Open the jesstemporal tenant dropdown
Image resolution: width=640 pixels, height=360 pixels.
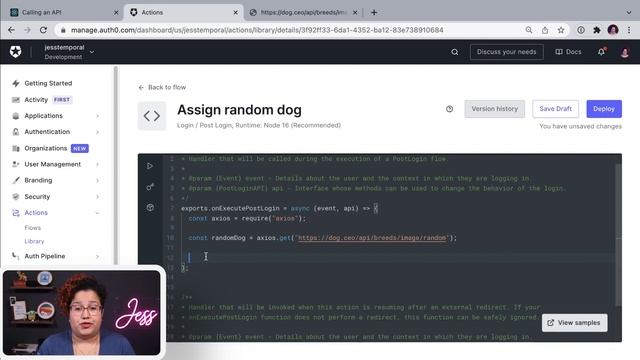click(69, 52)
